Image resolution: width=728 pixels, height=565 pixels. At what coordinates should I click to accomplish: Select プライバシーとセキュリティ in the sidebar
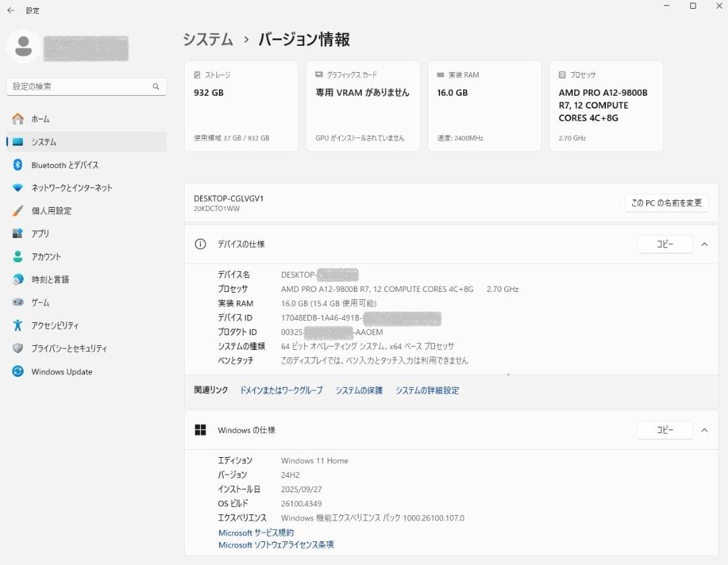pos(86,348)
